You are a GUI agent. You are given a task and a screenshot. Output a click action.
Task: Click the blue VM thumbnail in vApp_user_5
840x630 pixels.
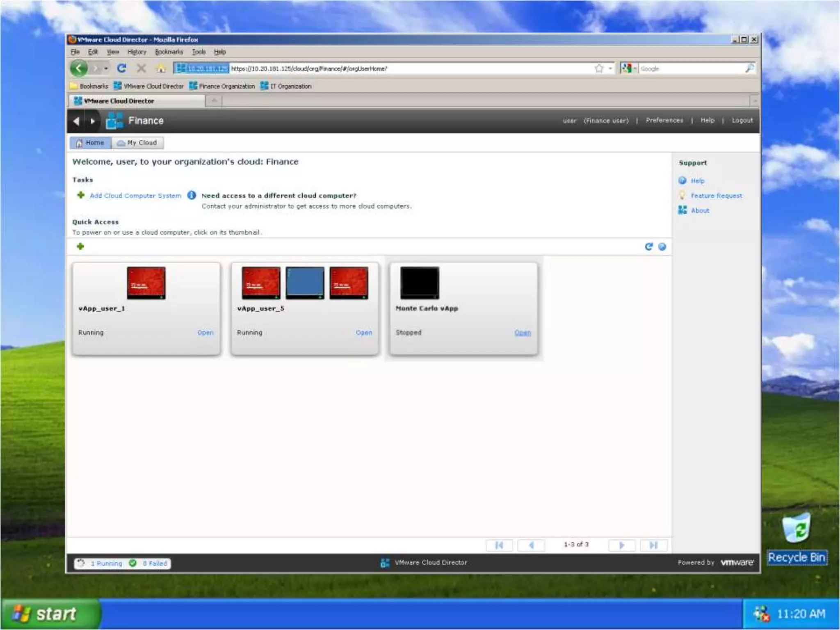click(305, 283)
